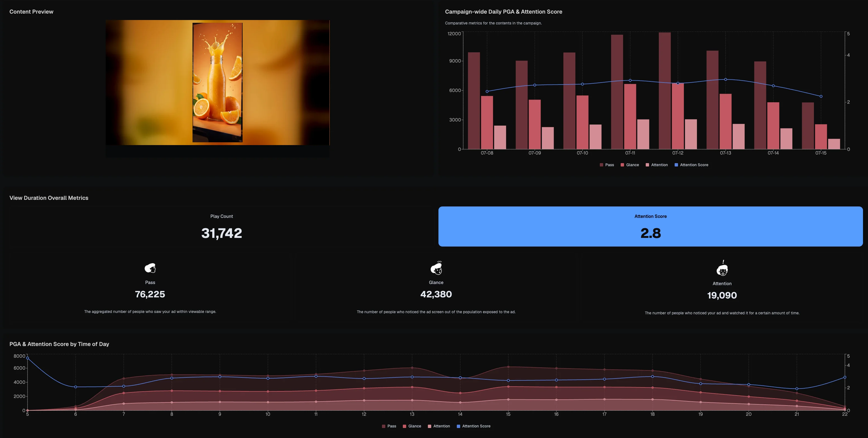Click the Pass description about viewable range
Viewport: 868px width, 438px height.
[x=150, y=312]
